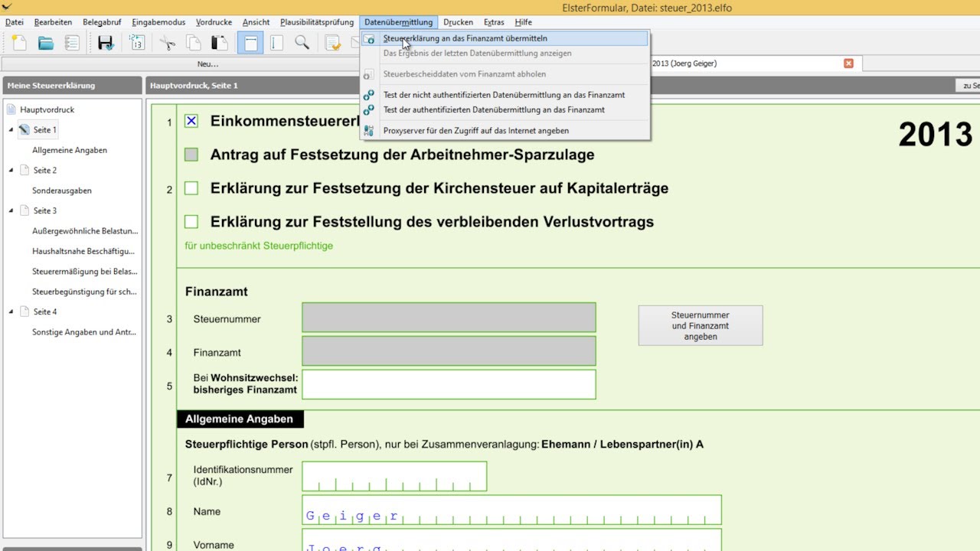The height and width of the screenshot is (551, 980).
Task: Toggle the Einkommensteuererklärung checkbox
Action: pyautogui.click(x=191, y=121)
